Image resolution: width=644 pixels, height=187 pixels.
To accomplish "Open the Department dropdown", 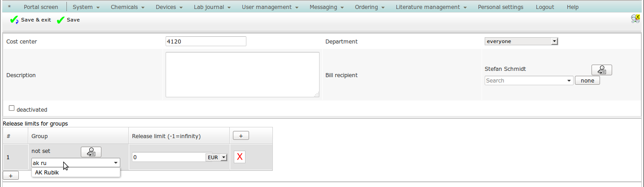I will (x=521, y=41).
